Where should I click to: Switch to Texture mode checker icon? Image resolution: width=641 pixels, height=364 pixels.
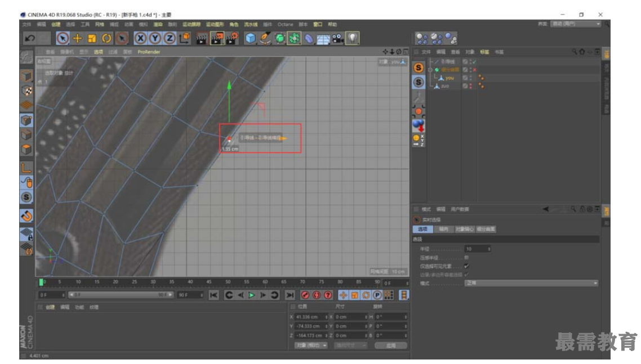click(26, 91)
